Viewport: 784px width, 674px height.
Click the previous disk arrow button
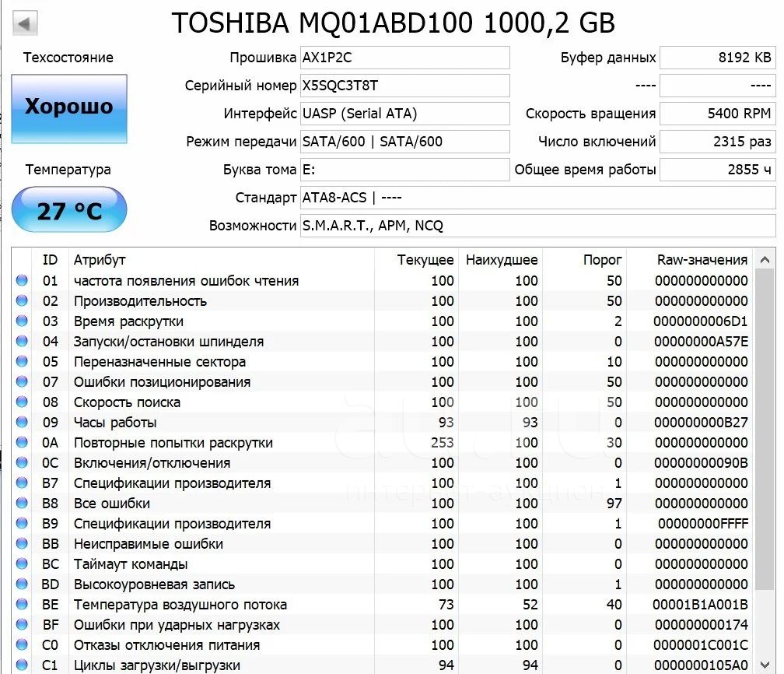26,23
